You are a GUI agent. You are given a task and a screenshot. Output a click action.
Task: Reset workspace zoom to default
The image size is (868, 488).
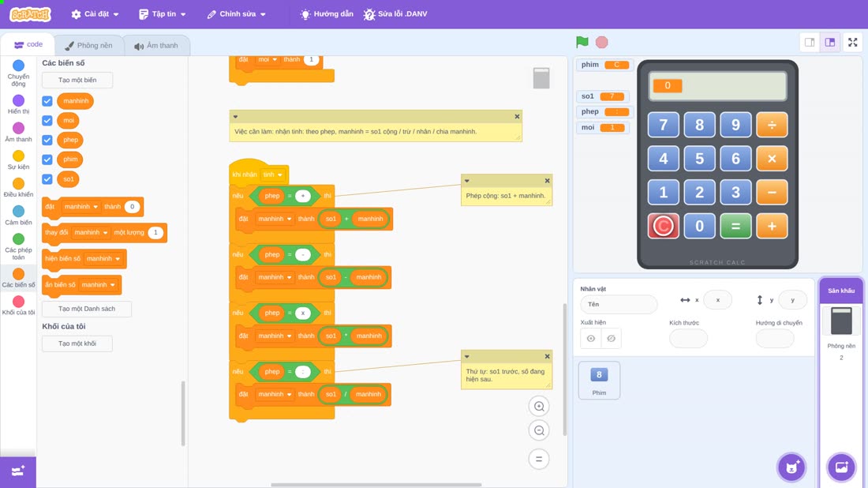point(539,460)
